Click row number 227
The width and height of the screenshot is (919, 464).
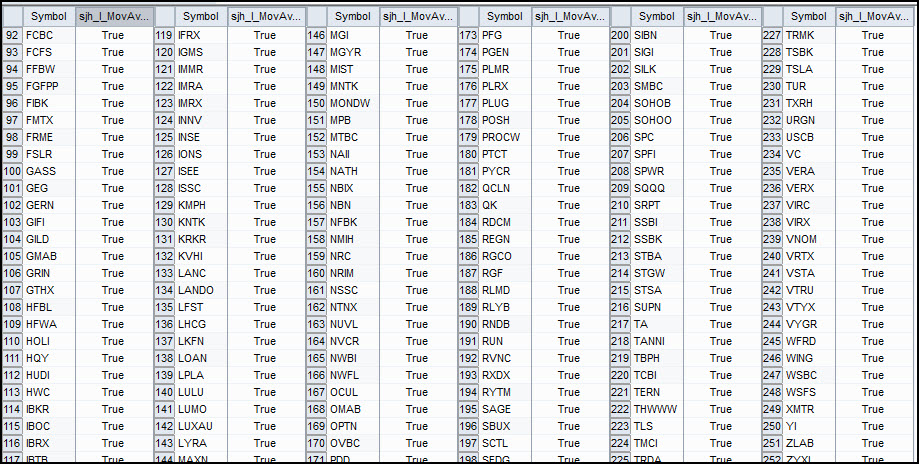(x=772, y=35)
